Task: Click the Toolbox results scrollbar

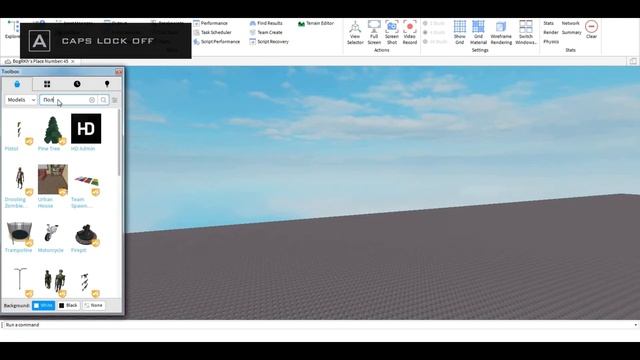Action: (x=119, y=143)
